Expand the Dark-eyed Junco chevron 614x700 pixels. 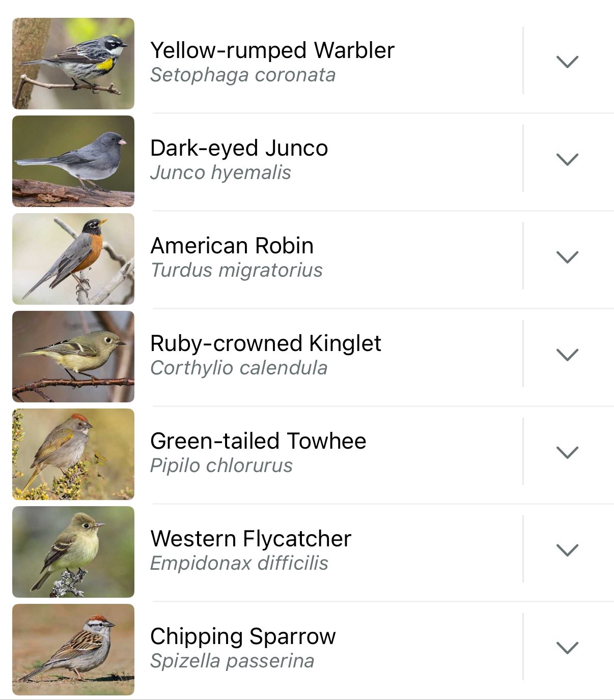coord(567,159)
